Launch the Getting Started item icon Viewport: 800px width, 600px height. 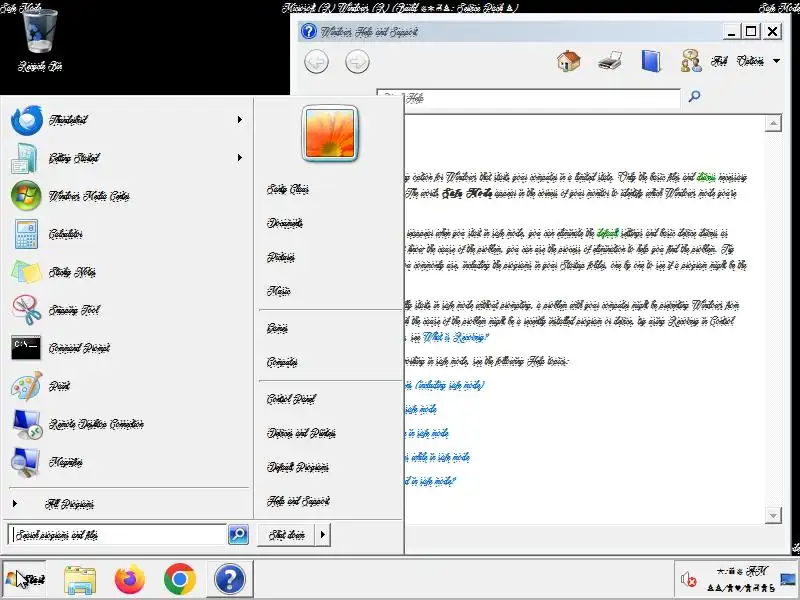pos(24,158)
